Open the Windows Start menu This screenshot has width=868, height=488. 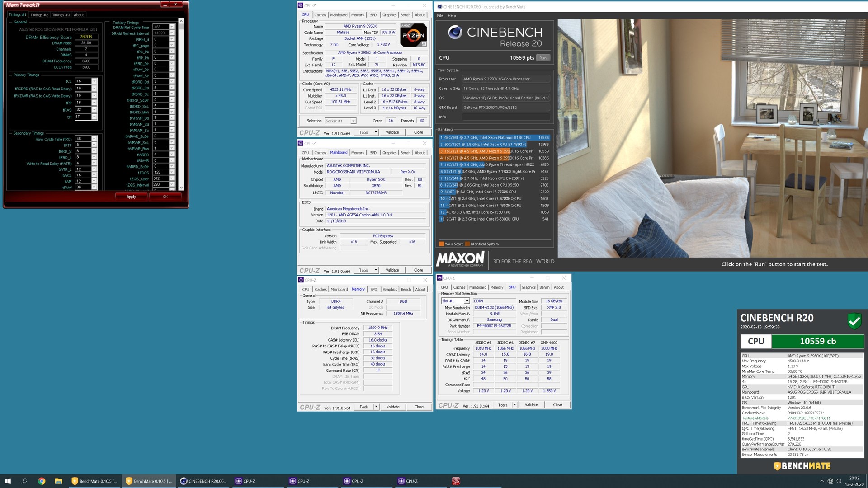(8, 481)
